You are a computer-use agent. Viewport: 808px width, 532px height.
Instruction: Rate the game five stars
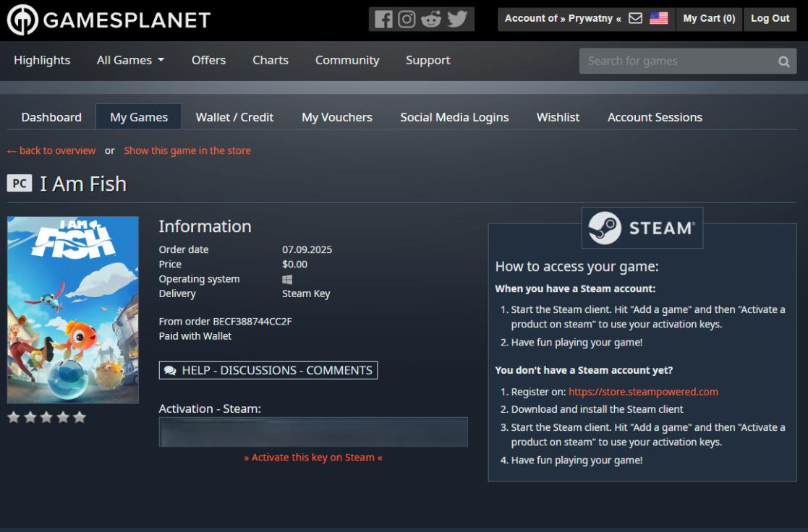click(x=80, y=417)
